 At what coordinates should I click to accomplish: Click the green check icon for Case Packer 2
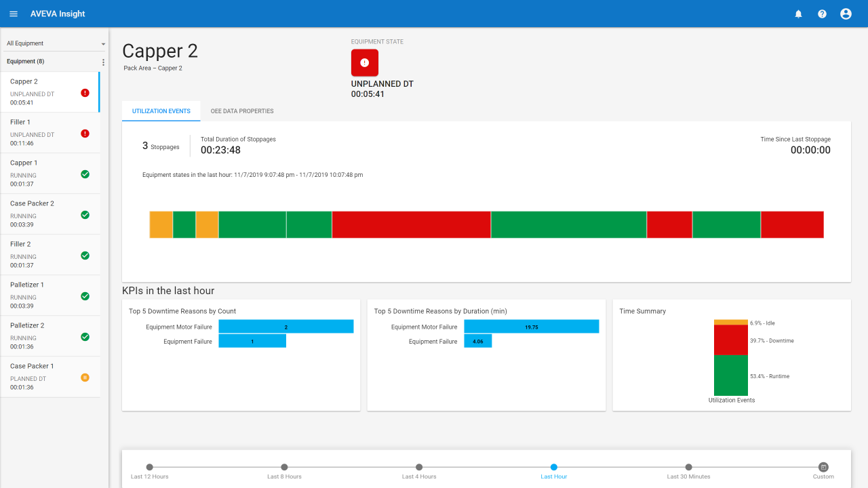click(x=85, y=215)
